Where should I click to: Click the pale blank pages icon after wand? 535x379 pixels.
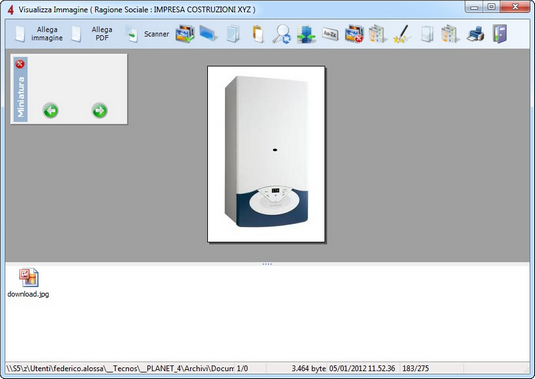[x=426, y=34]
